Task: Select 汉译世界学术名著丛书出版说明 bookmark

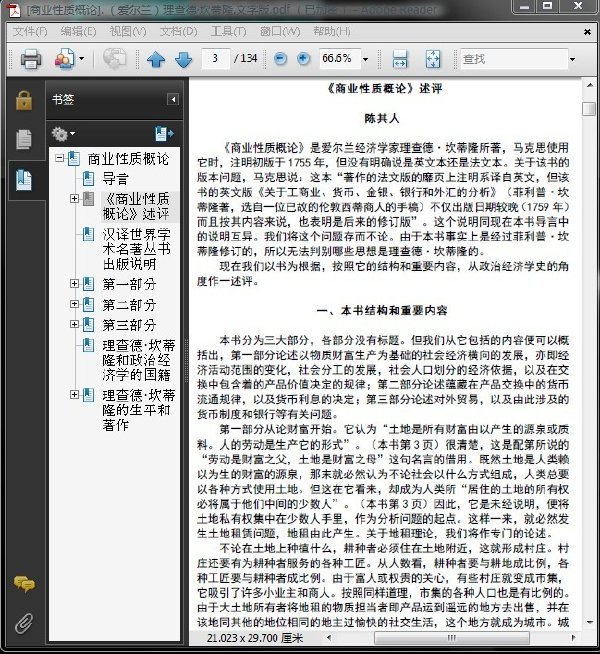Action: coord(136,249)
